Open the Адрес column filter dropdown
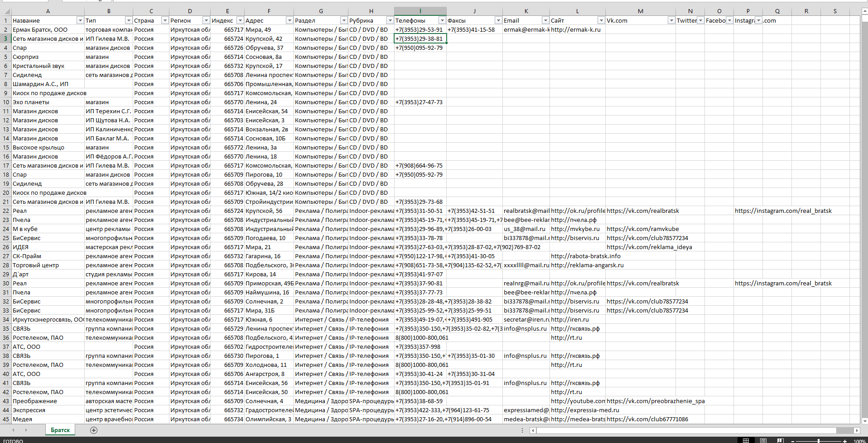 pyautogui.click(x=289, y=20)
